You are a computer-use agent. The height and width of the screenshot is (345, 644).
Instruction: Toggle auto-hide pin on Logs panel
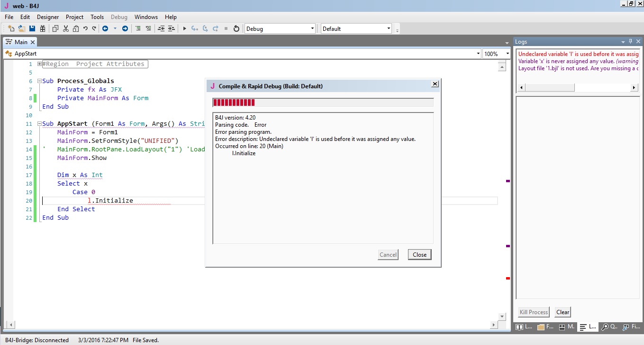click(630, 41)
